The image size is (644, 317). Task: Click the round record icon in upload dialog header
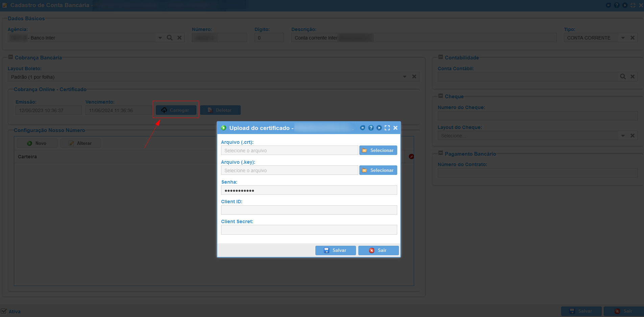click(x=362, y=128)
